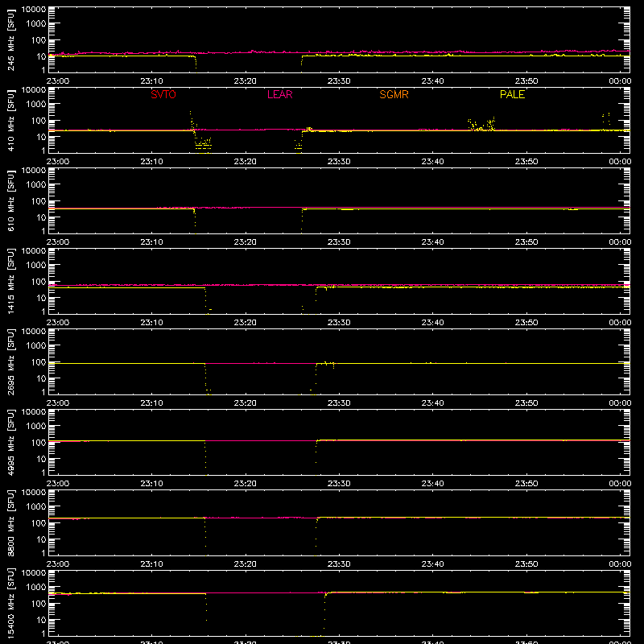Click 23:10 label below the 8800 MHz plot
This screenshot has height=644, width=644.
pyautogui.click(x=151, y=564)
